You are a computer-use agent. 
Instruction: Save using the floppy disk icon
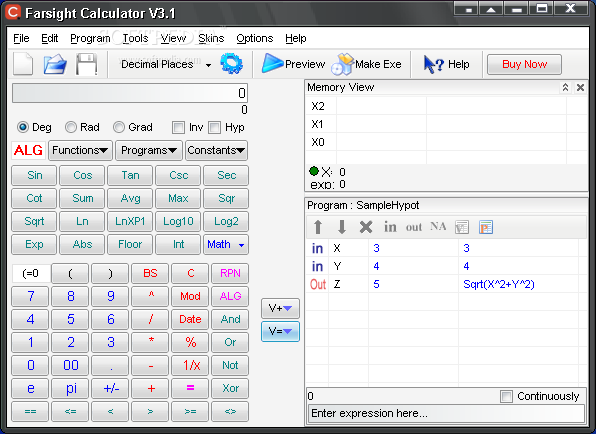(87, 64)
